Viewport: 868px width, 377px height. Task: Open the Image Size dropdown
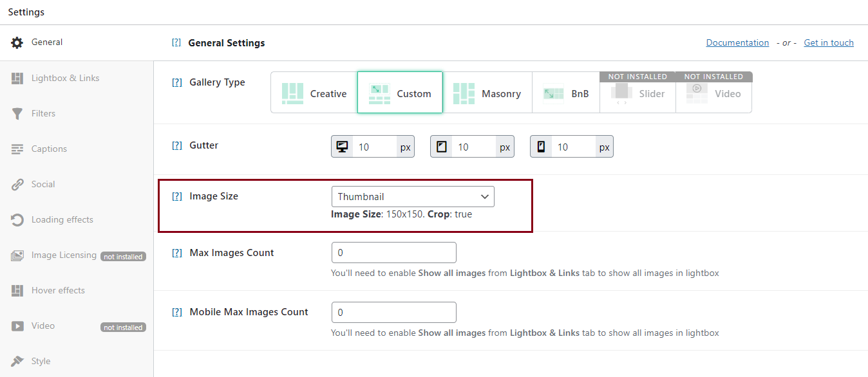coord(413,197)
